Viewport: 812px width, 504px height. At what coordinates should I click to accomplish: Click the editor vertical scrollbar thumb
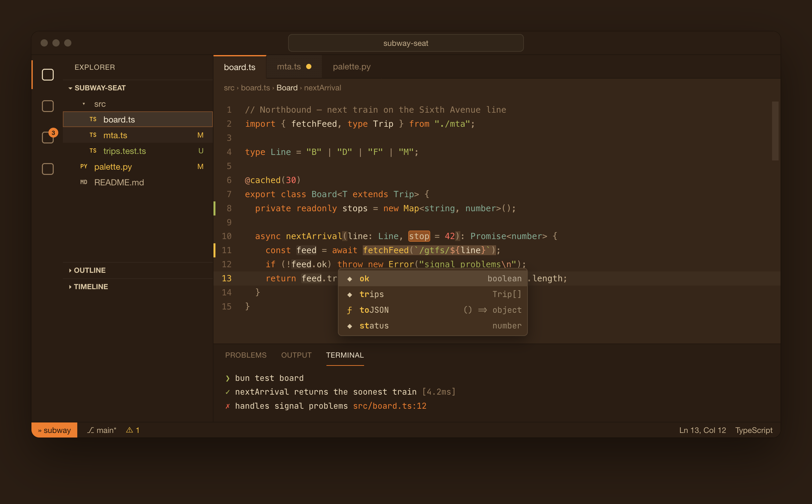click(775, 131)
